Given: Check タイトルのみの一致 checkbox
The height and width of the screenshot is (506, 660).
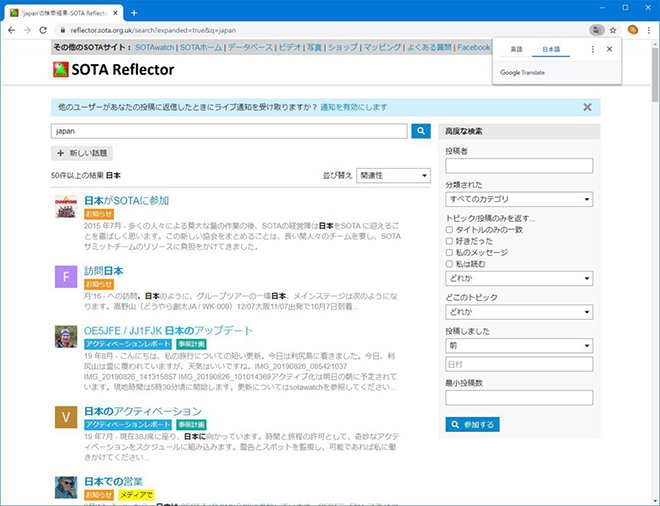Looking at the screenshot, I should pyautogui.click(x=449, y=230).
